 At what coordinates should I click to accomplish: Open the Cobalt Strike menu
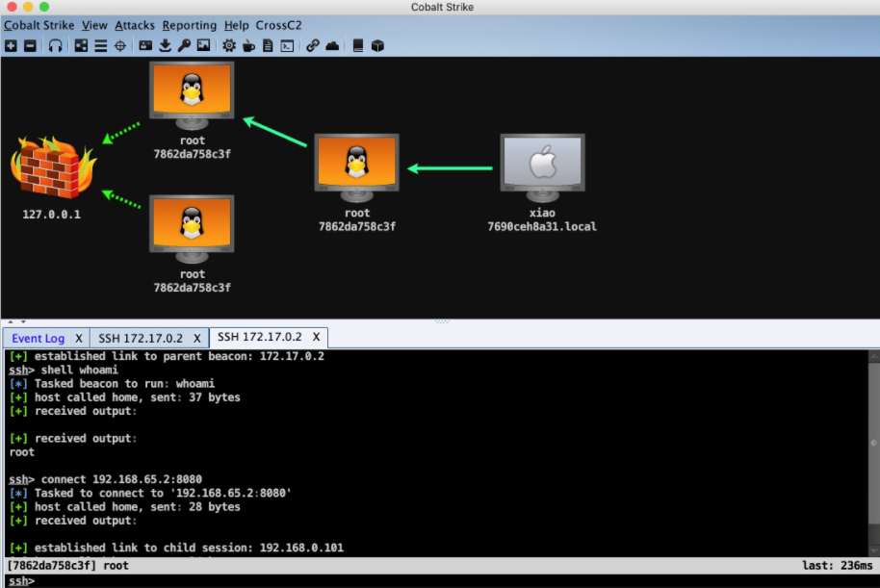point(39,25)
